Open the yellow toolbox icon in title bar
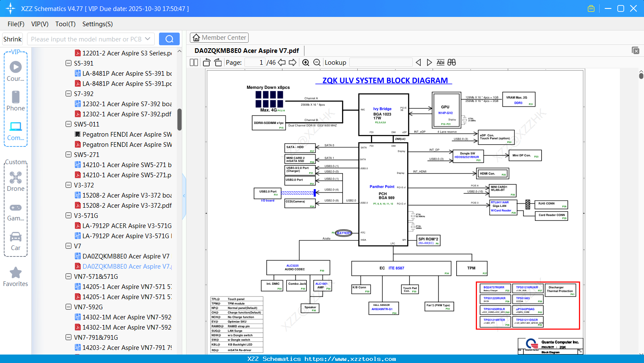Screen dimensions: 644x363 (591, 8)
